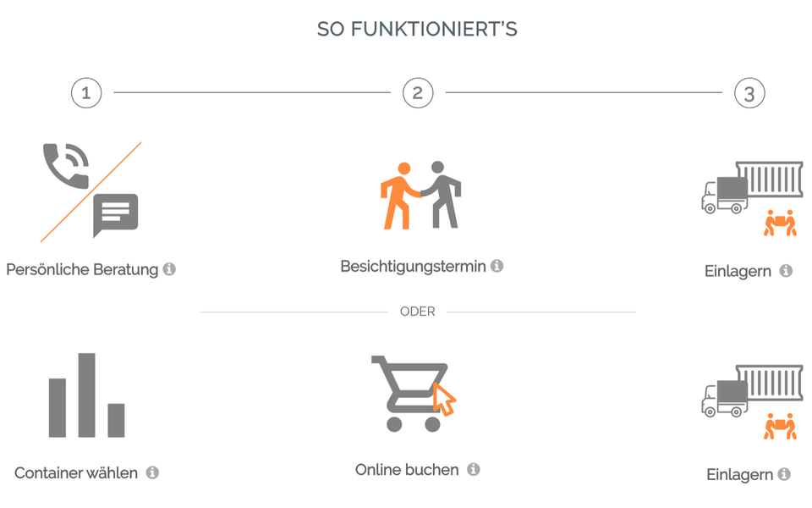This screenshot has height=508, width=812.
Task: Click the bar chart container size icon
Action: [x=86, y=395]
